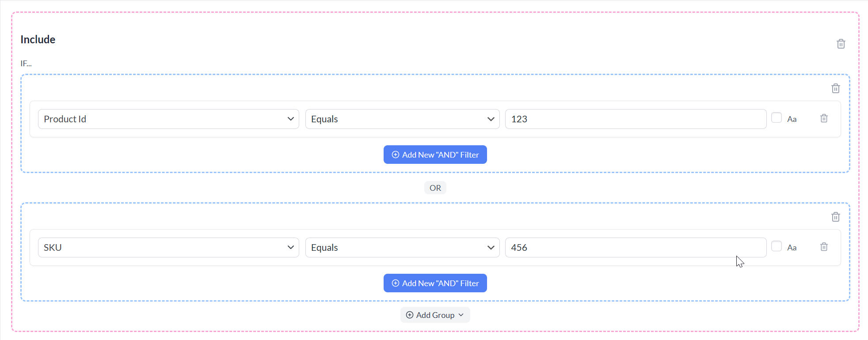The width and height of the screenshot is (868, 340).
Task: Open Equals operator dropdown for Product Id
Action: pyautogui.click(x=402, y=119)
